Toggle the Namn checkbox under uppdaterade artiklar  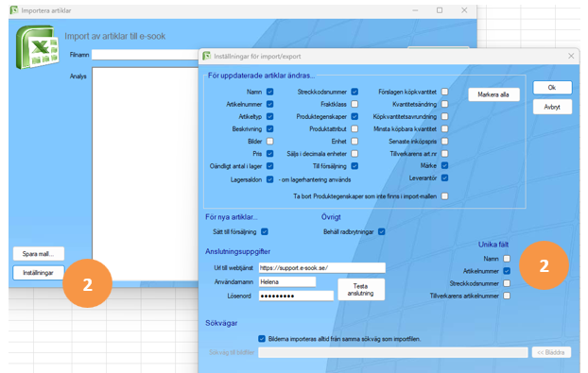(x=269, y=92)
